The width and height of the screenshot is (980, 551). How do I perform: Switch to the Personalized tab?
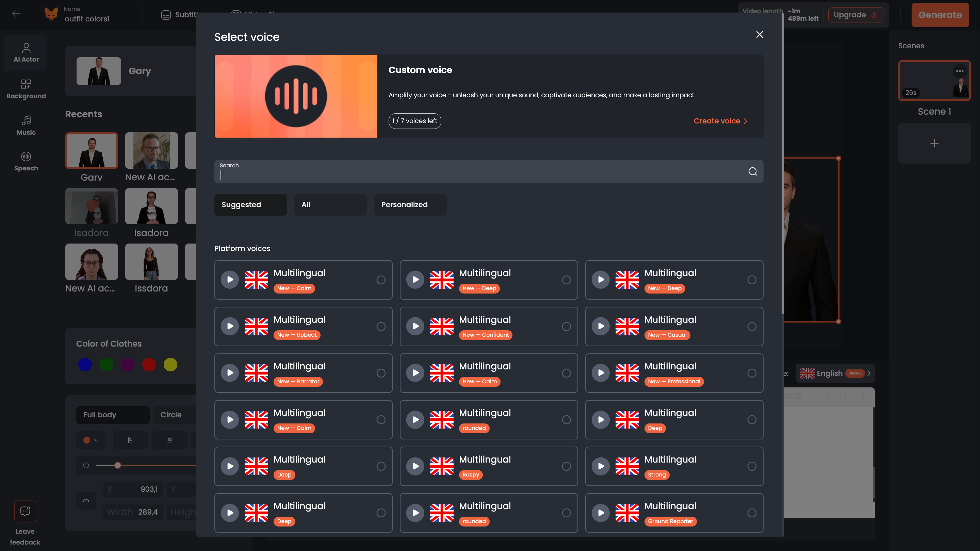point(410,204)
